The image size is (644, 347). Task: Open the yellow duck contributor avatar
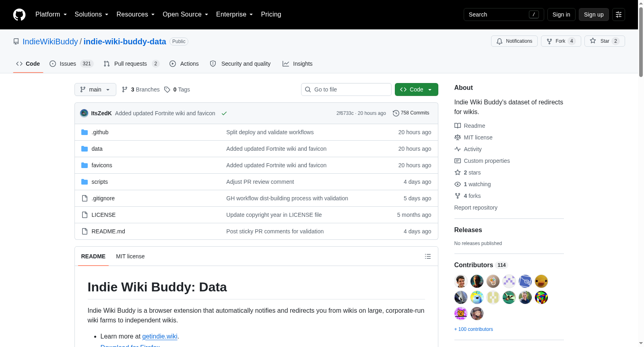click(541, 281)
